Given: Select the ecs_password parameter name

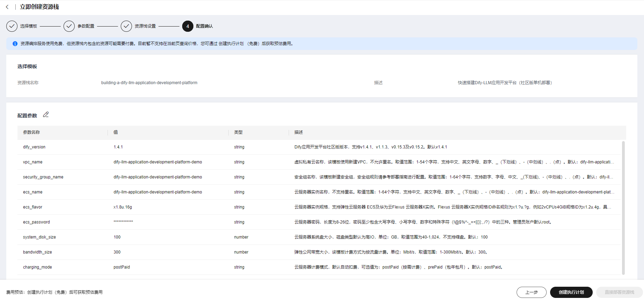Looking at the screenshot, I should [x=37, y=222].
